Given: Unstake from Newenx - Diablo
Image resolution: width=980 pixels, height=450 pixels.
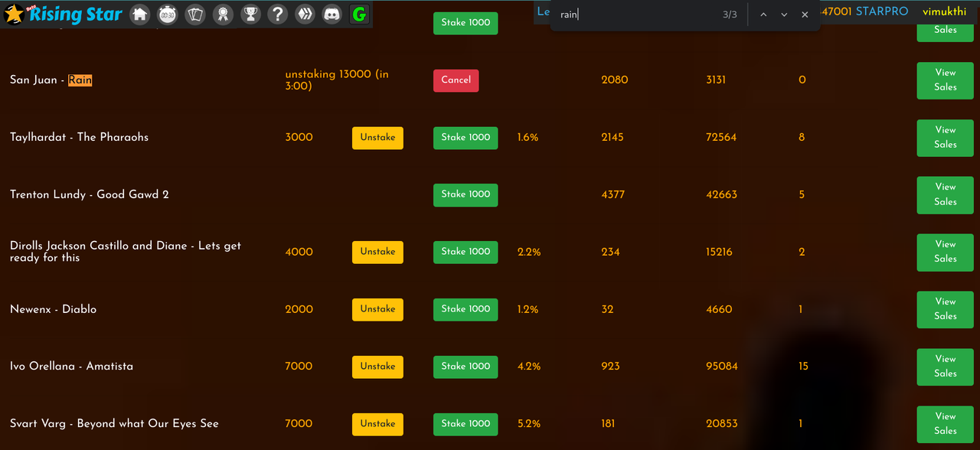Looking at the screenshot, I should click(x=377, y=309).
